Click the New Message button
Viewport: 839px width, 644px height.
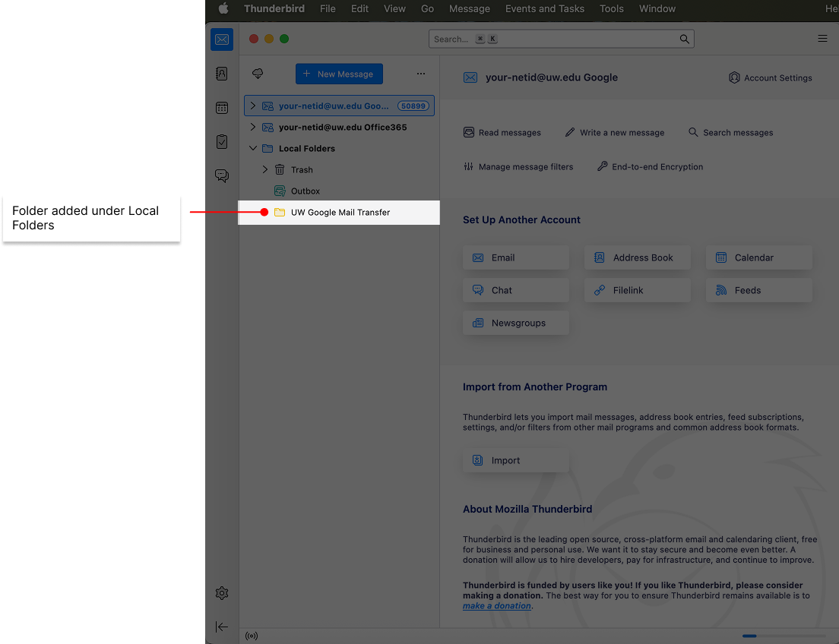pyautogui.click(x=339, y=74)
